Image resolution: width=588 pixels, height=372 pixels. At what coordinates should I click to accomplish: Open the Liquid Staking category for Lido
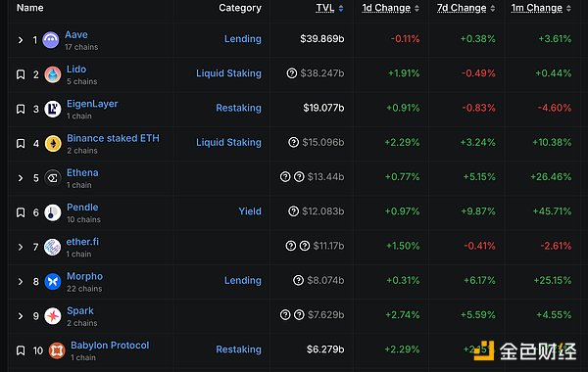[x=228, y=73]
